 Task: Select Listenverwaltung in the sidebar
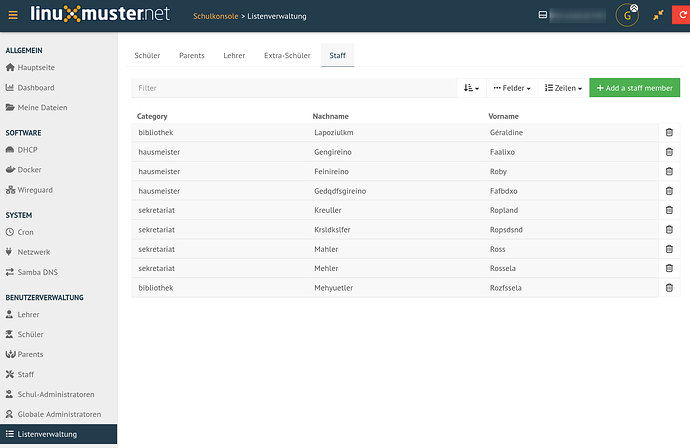(59, 434)
